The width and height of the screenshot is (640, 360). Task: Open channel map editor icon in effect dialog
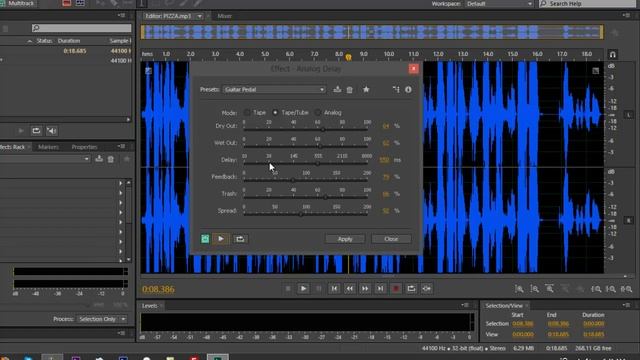tap(396, 89)
